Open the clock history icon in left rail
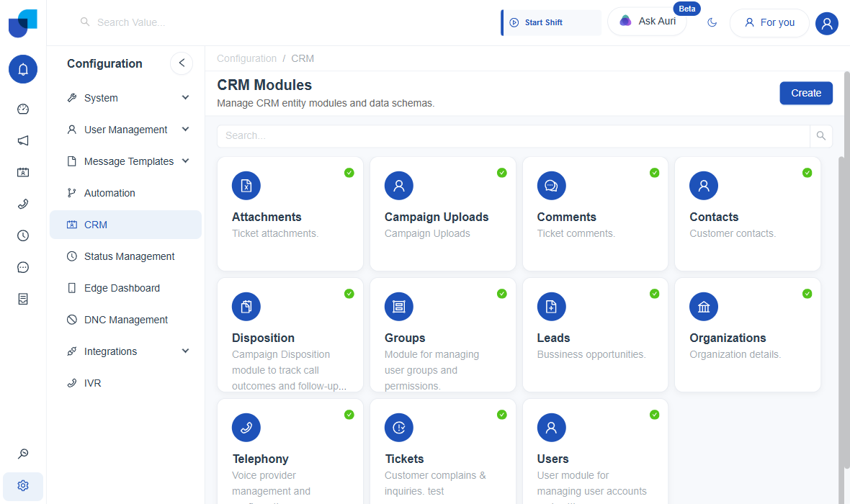Image resolution: width=850 pixels, height=504 pixels. point(23,235)
